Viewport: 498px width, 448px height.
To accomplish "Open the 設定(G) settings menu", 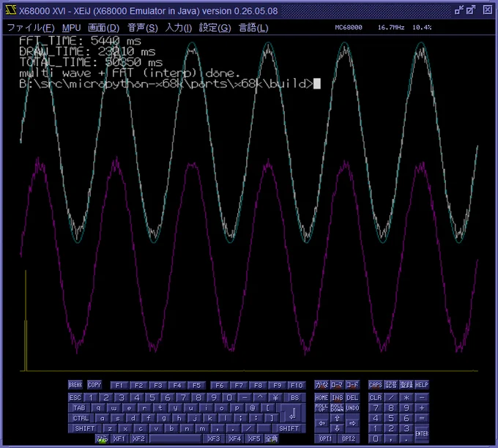I will pos(215,28).
